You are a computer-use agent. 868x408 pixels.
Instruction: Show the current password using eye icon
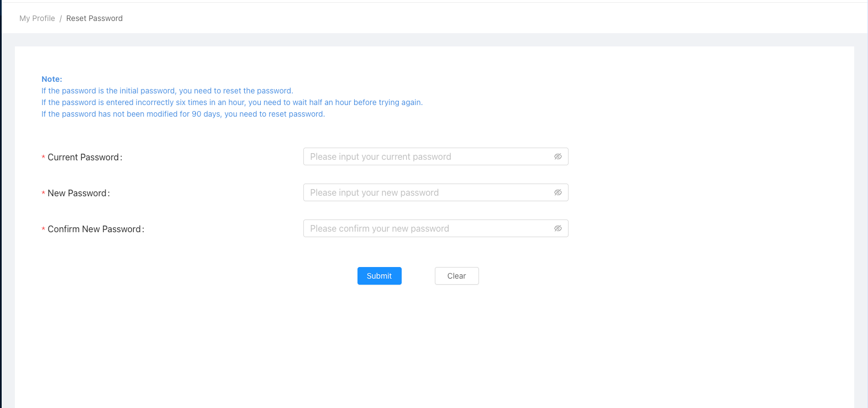pyautogui.click(x=558, y=156)
